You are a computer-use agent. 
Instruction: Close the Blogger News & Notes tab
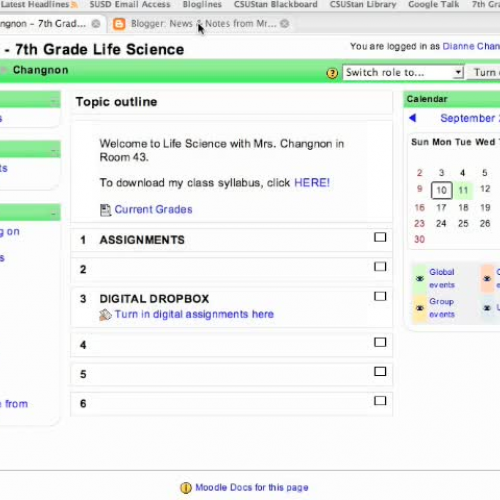(x=284, y=24)
